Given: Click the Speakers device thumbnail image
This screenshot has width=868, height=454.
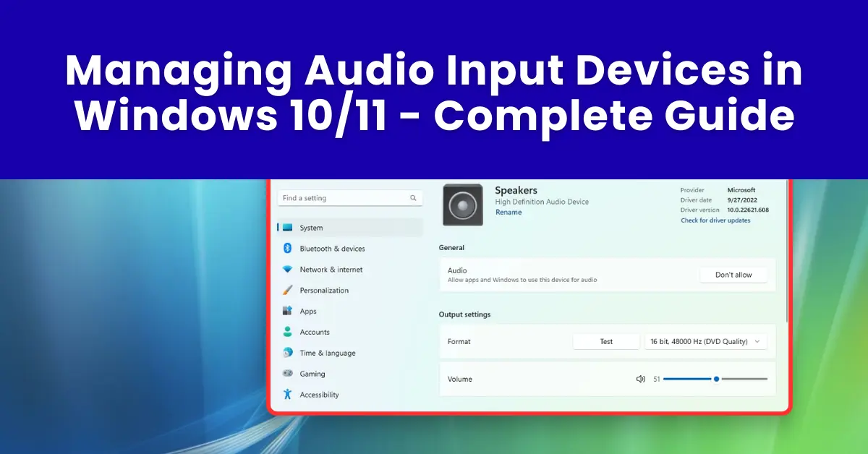Looking at the screenshot, I should click(x=462, y=205).
